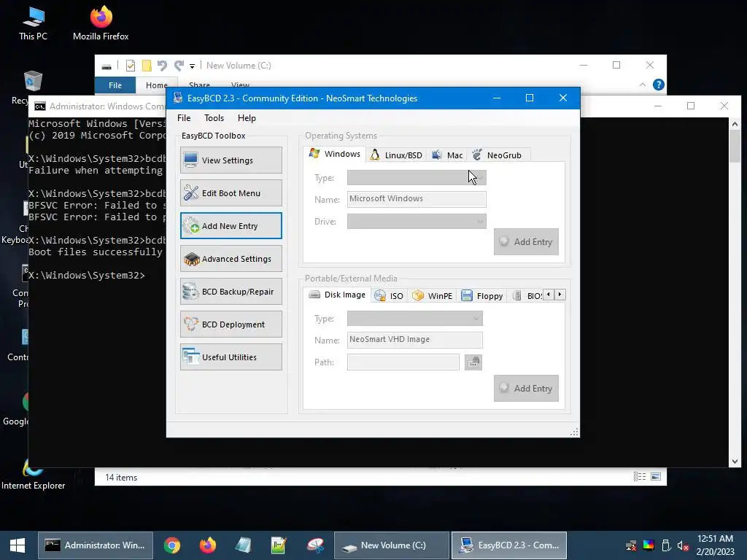Expand the Operating Systems Type dropdown

click(417, 178)
